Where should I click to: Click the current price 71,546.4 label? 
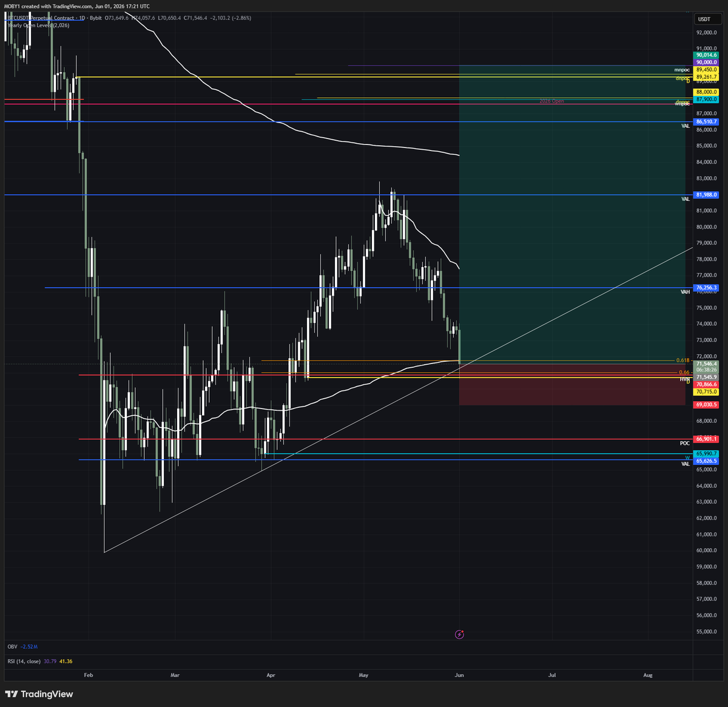[x=706, y=364]
